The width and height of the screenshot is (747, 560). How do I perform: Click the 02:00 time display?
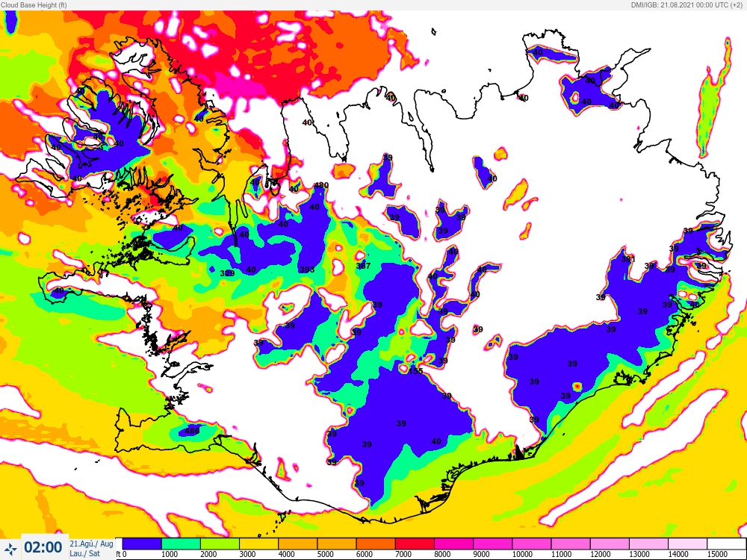(43, 547)
